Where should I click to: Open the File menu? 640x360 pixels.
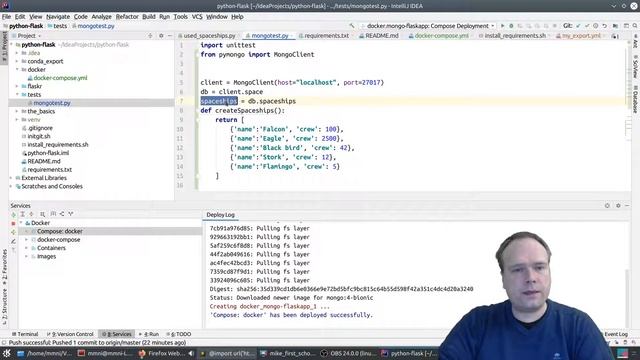[6, 17]
